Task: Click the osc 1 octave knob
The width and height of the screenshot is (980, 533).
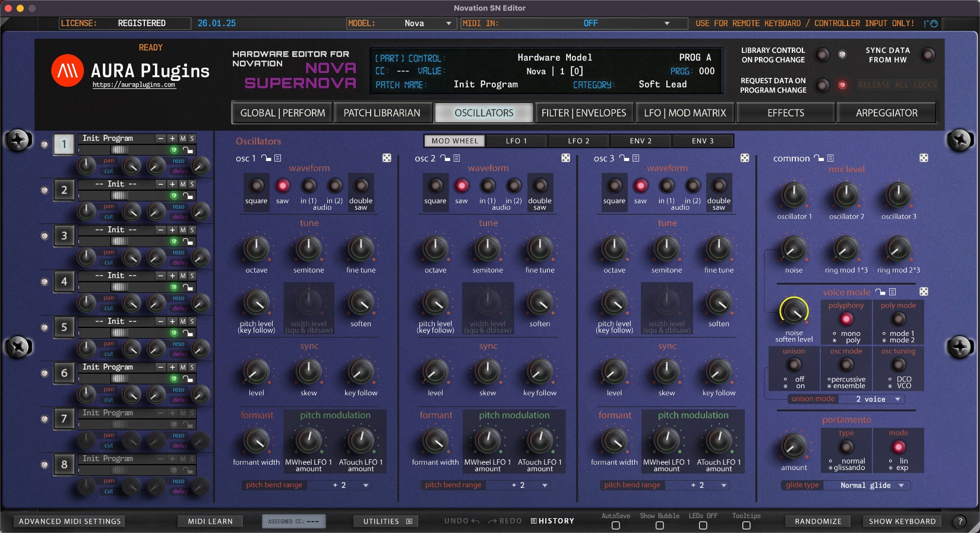Action: tap(257, 249)
